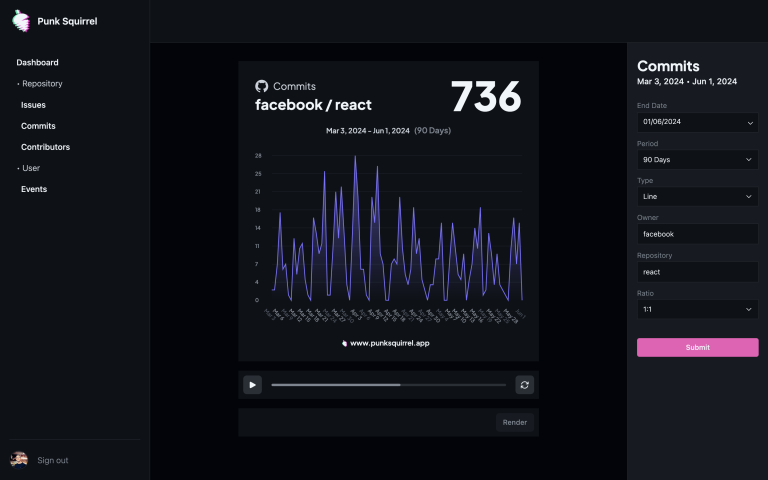The width and height of the screenshot is (768, 480).
Task: Click the refresh icon next to the progress bar
Action: [525, 385]
